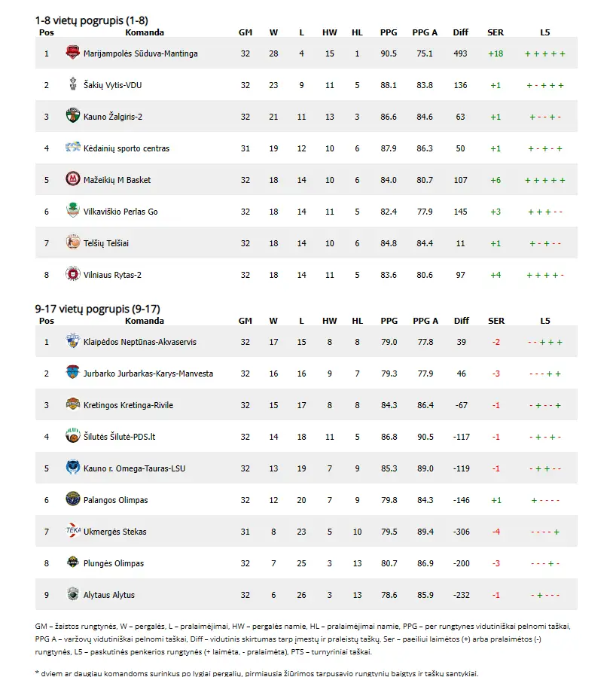Select the Kretingos Kretinga-Rivile team name
Viewport: 616px width, 677px height.
point(128,405)
